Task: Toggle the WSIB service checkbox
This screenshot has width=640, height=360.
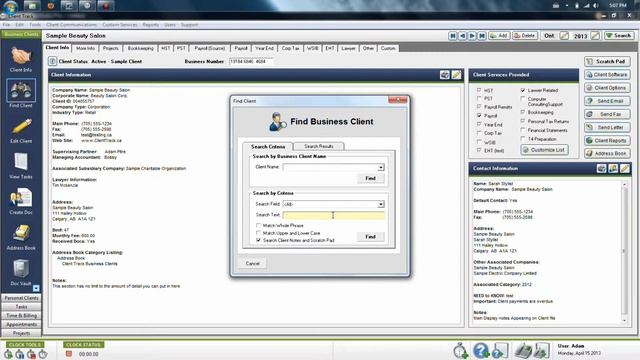Action: pyautogui.click(x=479, y=142)
